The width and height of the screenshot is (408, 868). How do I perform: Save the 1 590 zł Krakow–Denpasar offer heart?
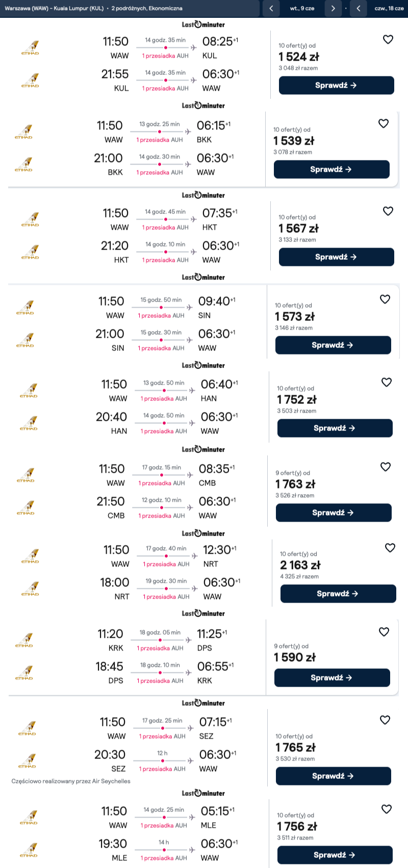pyautogui.click(x=384, y=632)
